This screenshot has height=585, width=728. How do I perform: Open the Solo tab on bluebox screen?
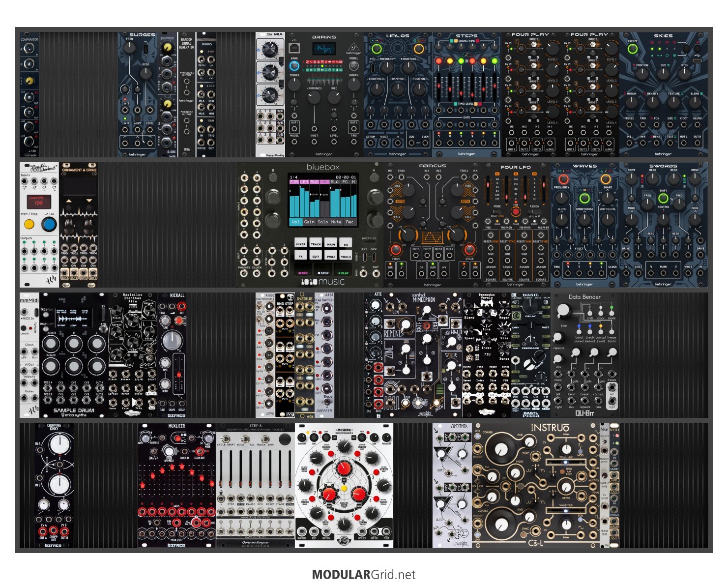pyautogui.click(x=322, y=222)
